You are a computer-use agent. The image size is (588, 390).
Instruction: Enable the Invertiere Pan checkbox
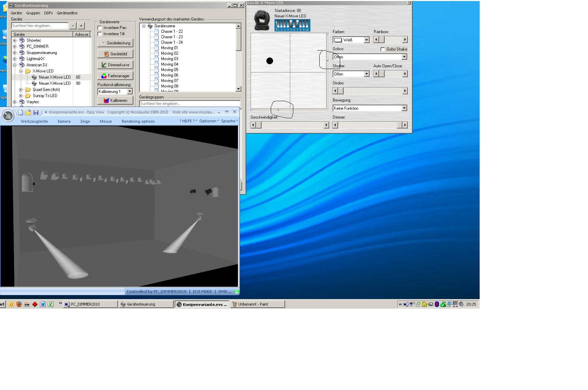(x=100, y=28)
